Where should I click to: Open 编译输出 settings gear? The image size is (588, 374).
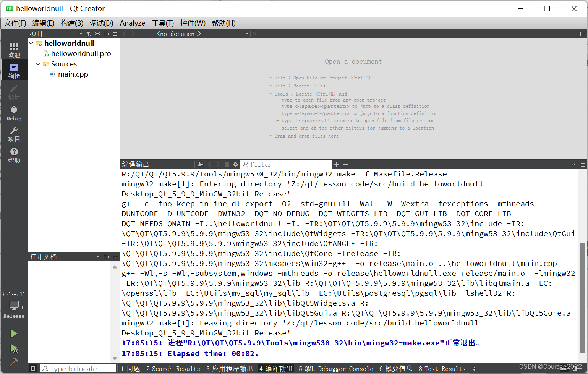236,164
